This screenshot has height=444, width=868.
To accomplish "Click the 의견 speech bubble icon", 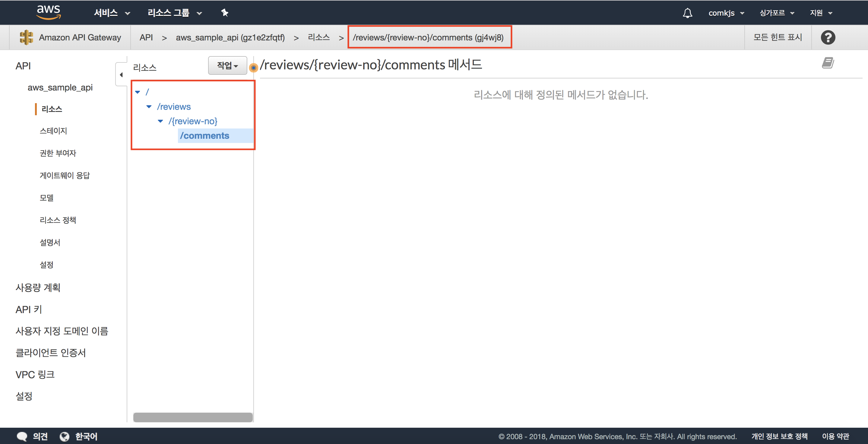I will pos(22,436).
